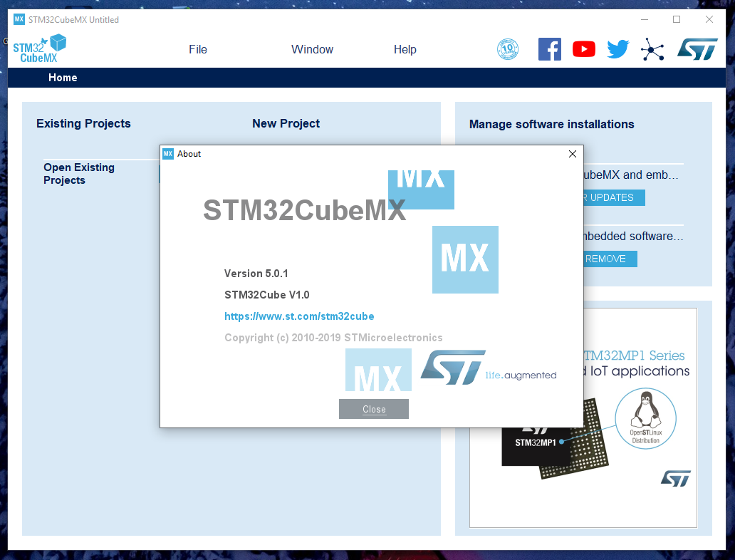Close the STM32CubeMX main window
The image size is (735, 560).
(709, 19)
